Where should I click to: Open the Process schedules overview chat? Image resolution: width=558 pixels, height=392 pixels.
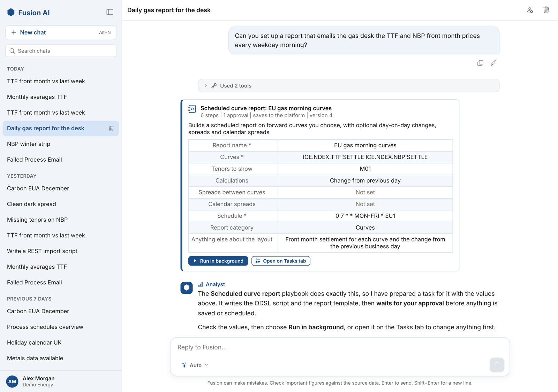tap(61, 327)
